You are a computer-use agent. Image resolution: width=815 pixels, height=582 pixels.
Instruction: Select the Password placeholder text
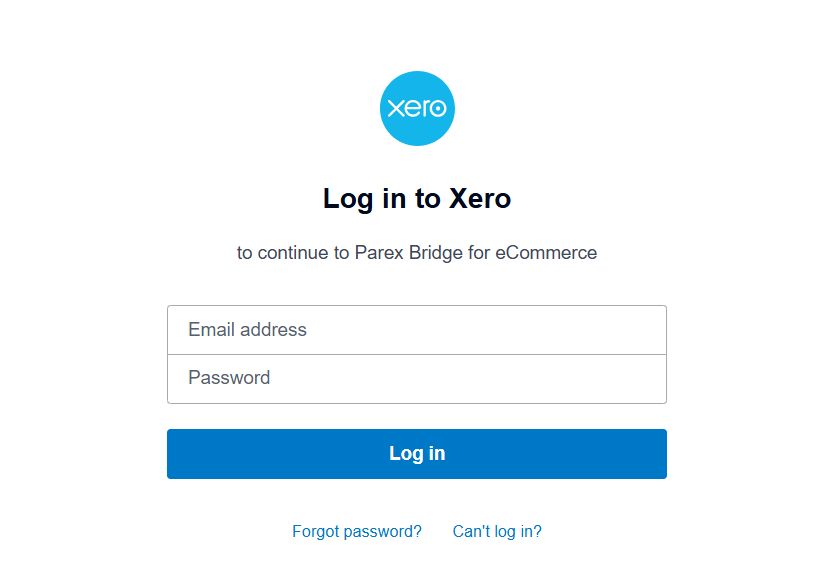(x=229, y=378)
